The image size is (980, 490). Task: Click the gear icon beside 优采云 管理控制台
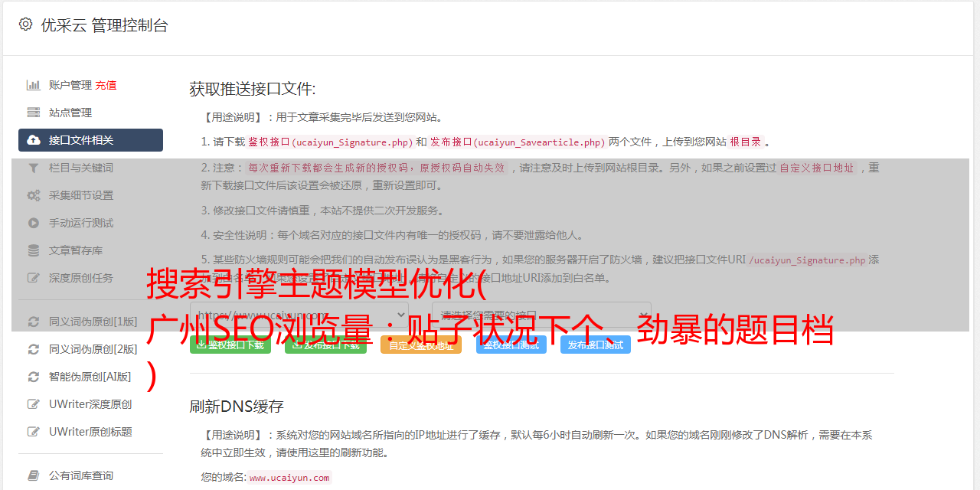pos(25,24)
